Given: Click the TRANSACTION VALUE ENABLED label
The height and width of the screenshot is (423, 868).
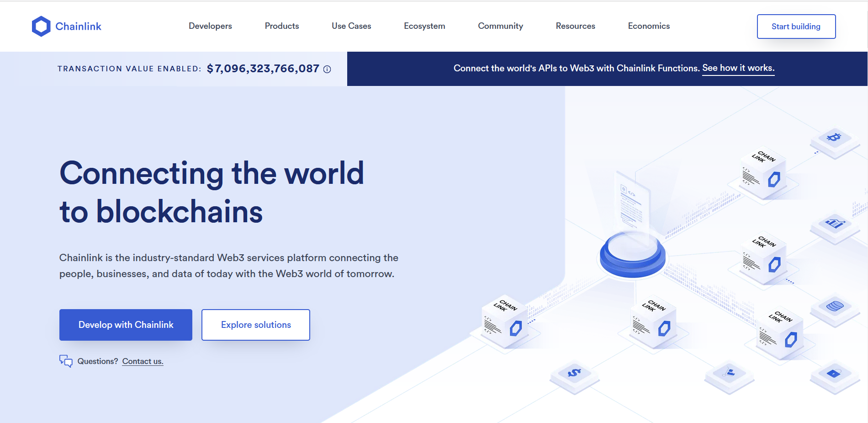Looking at the screenshot, I should tap(129, 69).
